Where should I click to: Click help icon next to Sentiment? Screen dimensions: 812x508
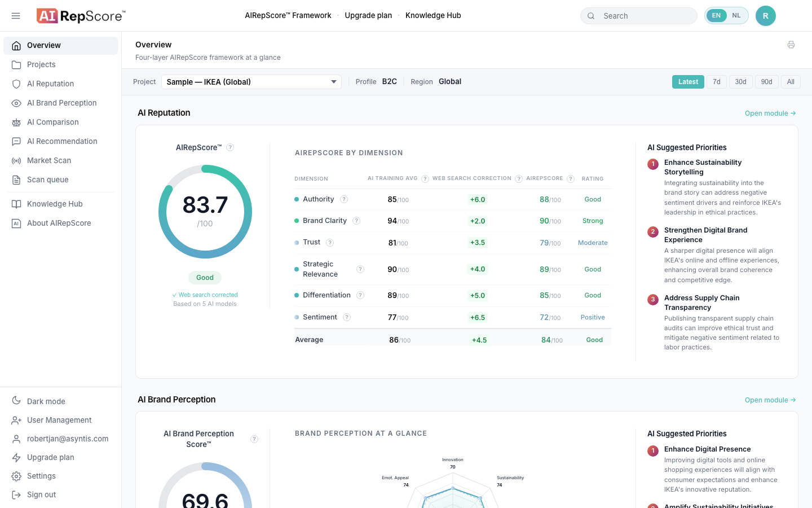pyautogui.click(x=347, y=317)
